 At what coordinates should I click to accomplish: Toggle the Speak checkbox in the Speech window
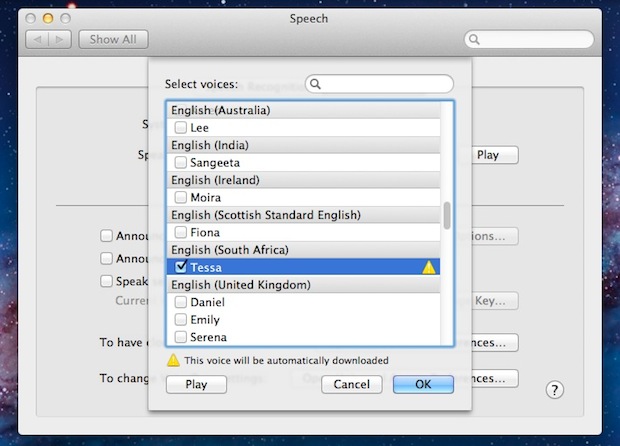point(106,281)
